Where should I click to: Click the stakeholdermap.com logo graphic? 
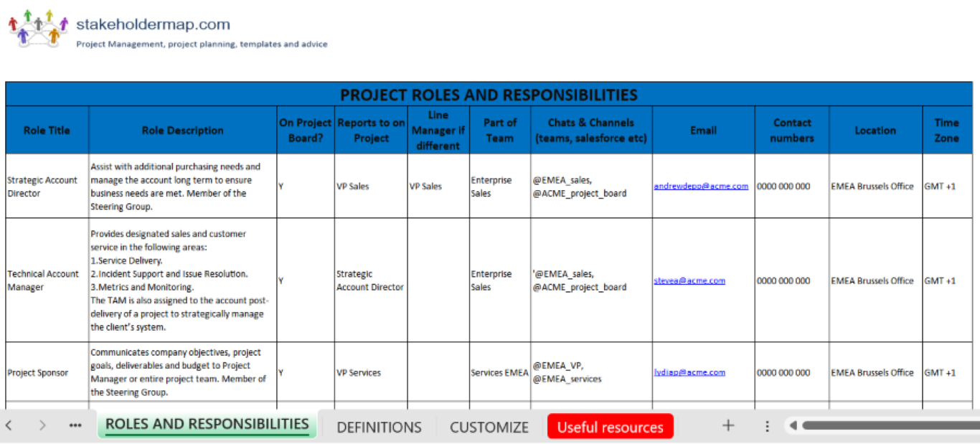[37, 27]
